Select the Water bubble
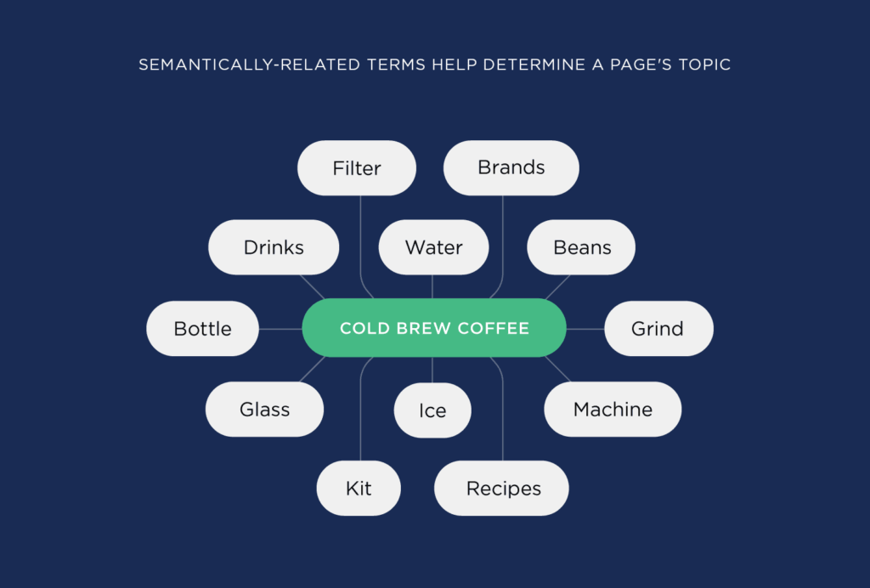Viewport: 870px width, 588px height. point(433,247)
